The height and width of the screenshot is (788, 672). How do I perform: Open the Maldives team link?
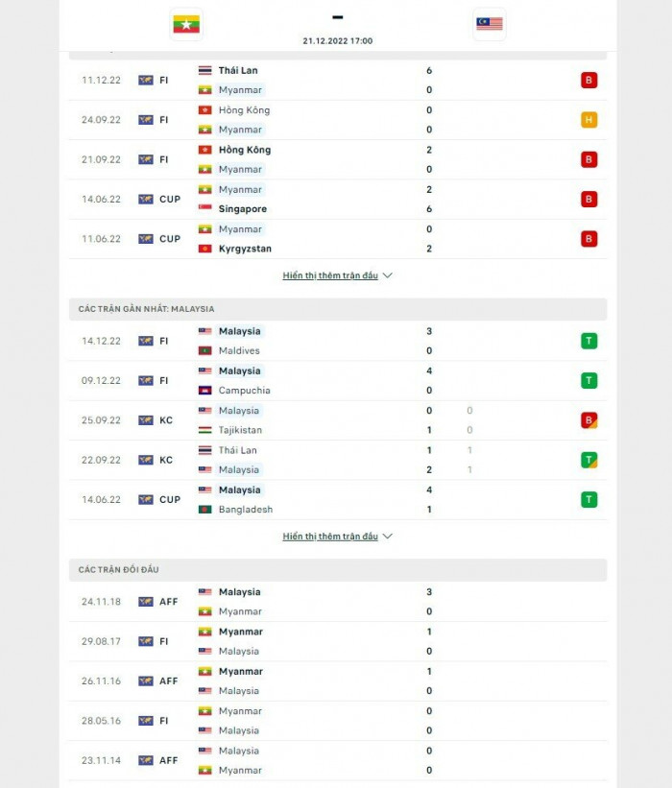pos(239,351)
